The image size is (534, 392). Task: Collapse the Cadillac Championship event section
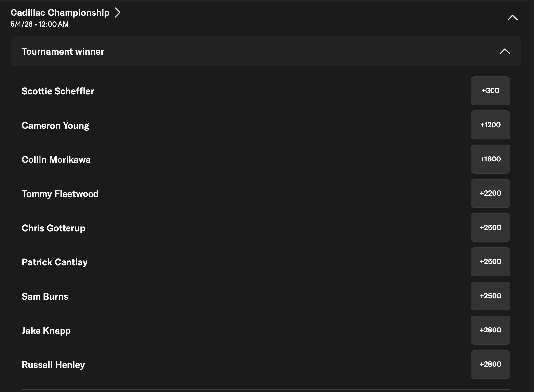click(512, 18)
